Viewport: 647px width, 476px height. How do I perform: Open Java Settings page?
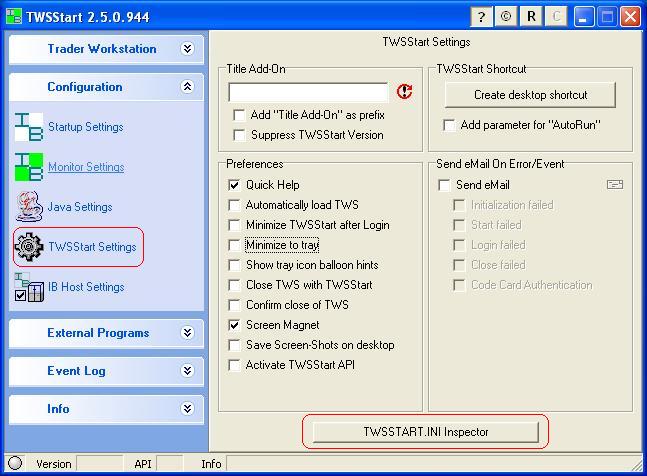80,207
